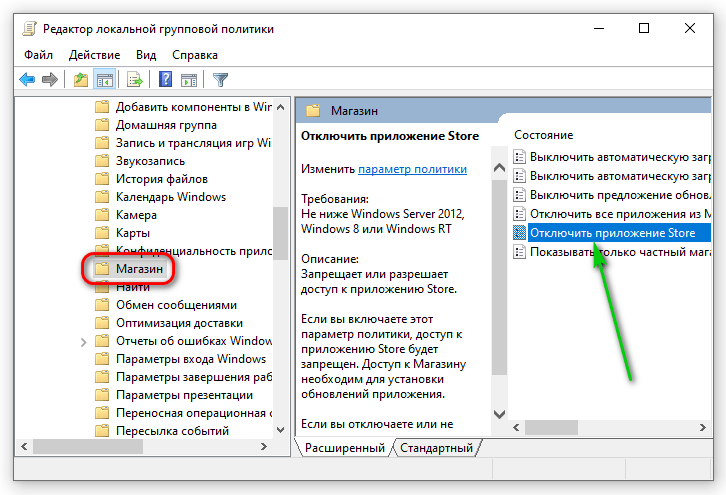Click the Back arrow toolbar icon
Viewport: 726px width, 495px height.
(27, 80)
